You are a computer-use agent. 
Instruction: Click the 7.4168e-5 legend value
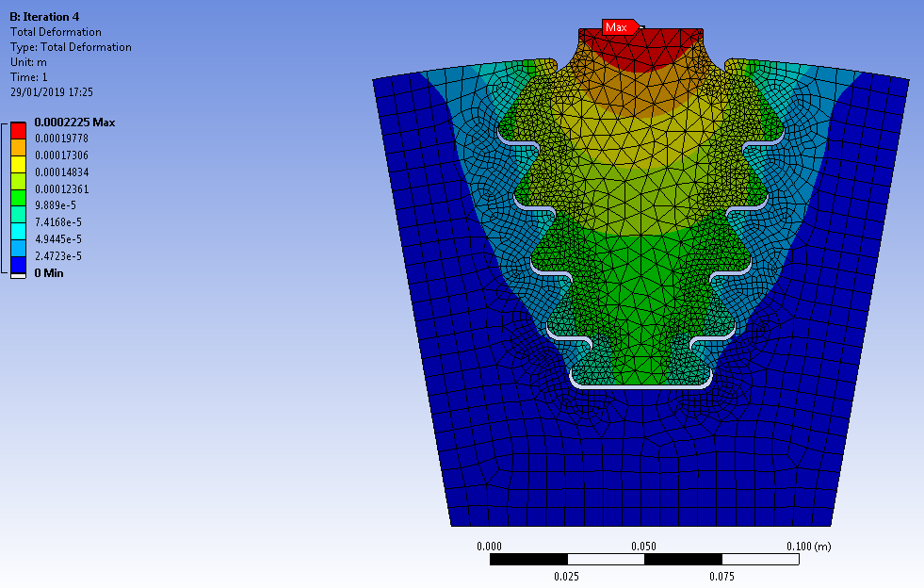coord(58,222)
